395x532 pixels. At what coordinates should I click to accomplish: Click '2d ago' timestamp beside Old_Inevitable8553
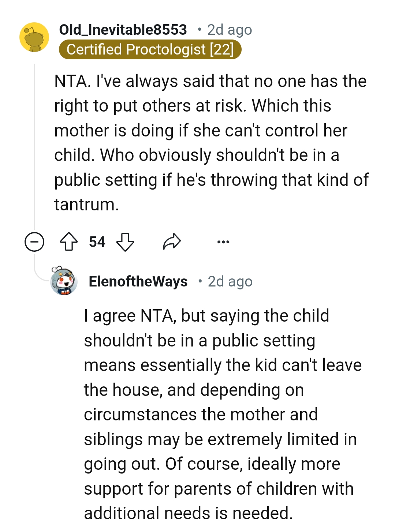(x=230, y=30)
